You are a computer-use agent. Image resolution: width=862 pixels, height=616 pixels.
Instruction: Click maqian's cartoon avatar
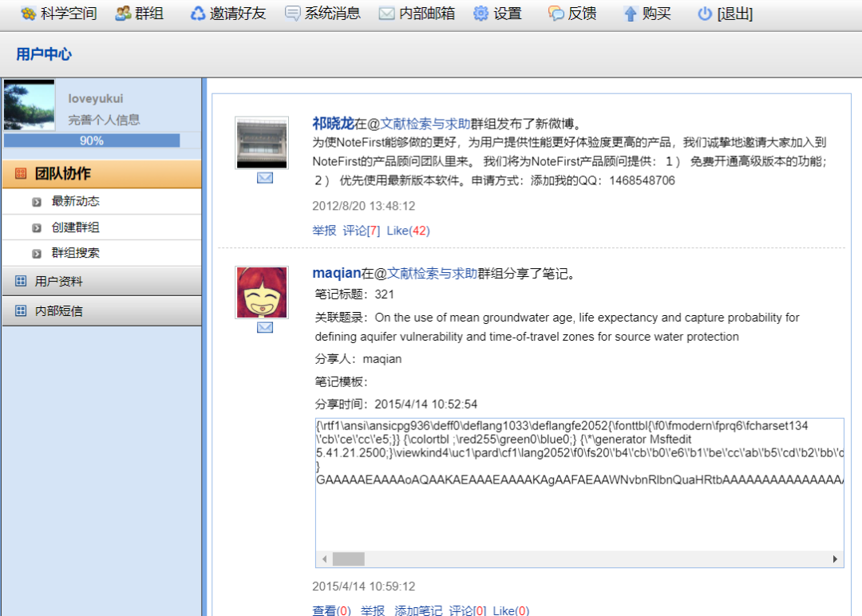point(262,292)
